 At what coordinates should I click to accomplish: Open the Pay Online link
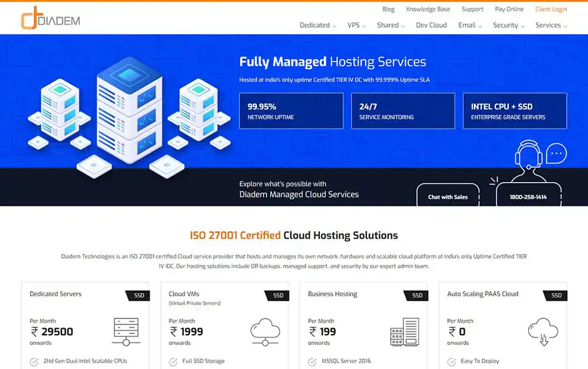click(509, 9)
